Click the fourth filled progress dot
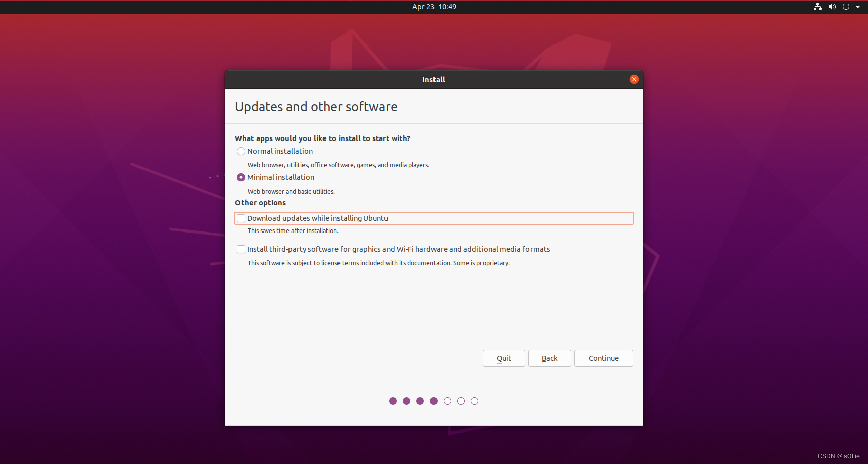 tap(433, 401)
